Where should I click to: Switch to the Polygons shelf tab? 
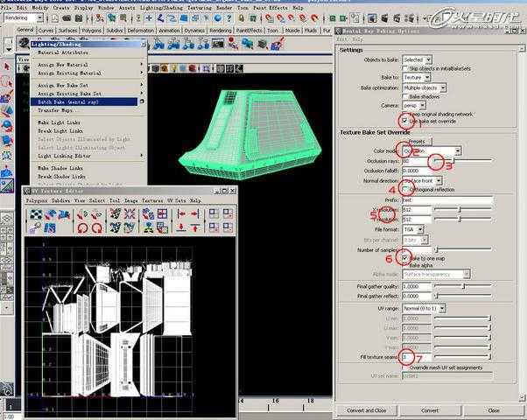[91, 31]
